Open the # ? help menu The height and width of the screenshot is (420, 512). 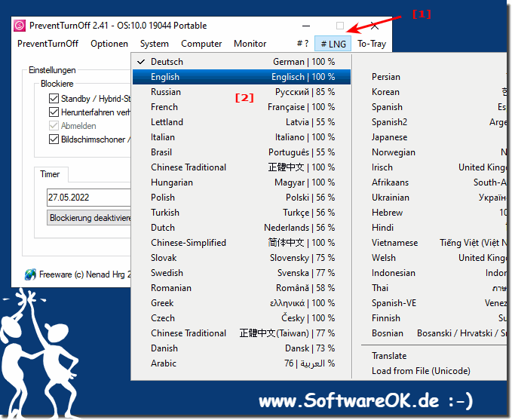pyautogui.click(x=302, y=44)
